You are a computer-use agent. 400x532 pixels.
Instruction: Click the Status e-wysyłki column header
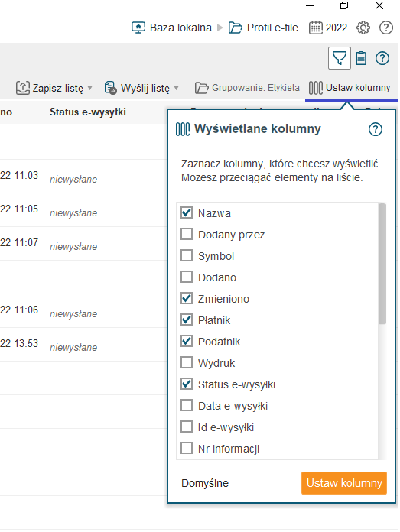click(88, 112)
